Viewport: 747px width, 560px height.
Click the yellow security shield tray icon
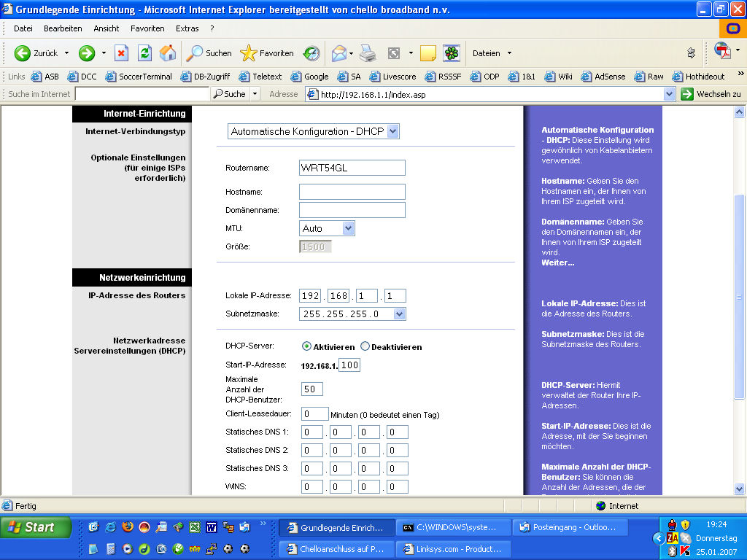(685, 525)
